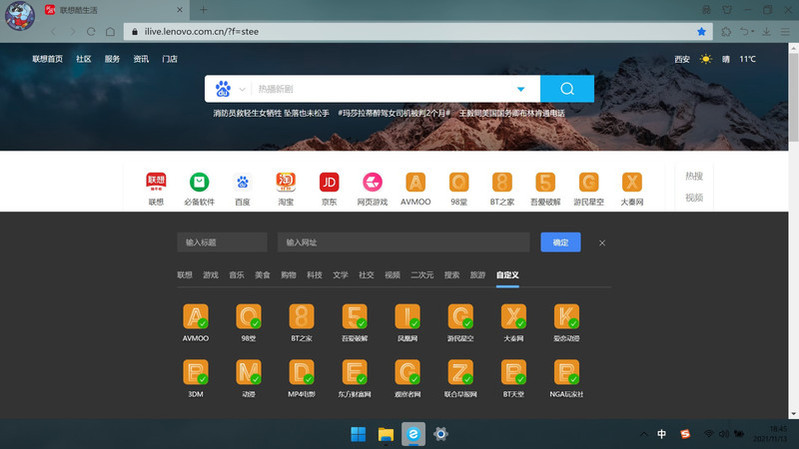Open the 必备软件 green icon
This screenshot has width=799, height=449.
pos(199,182)
